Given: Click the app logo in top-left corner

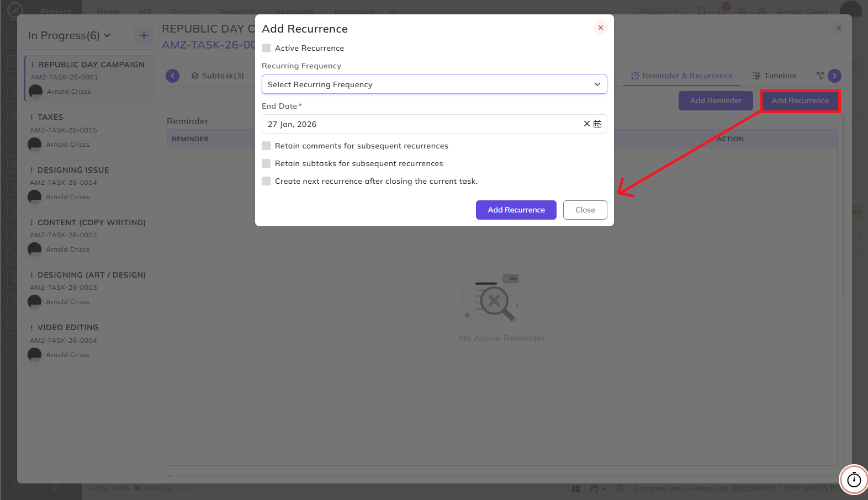Looking at the screenshot, I should click(15, 10).
